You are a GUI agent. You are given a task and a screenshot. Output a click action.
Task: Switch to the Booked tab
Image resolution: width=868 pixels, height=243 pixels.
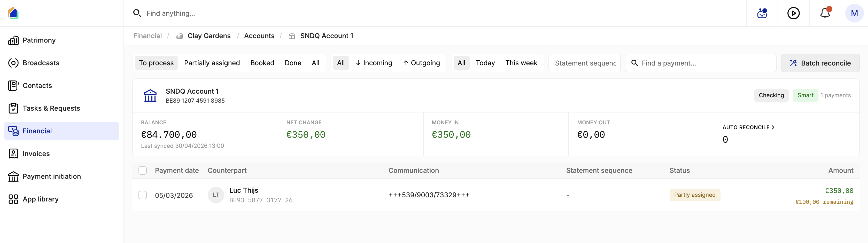[262, 63]
